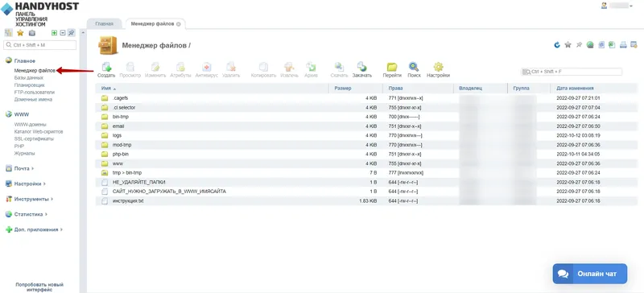Open Менеджер файлов in sidebar
The image size is (644, 293).
click(35, 71)
